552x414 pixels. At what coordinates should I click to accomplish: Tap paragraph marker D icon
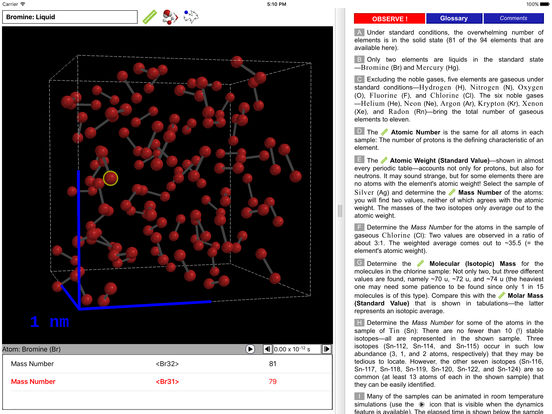[x=359, y=132]
